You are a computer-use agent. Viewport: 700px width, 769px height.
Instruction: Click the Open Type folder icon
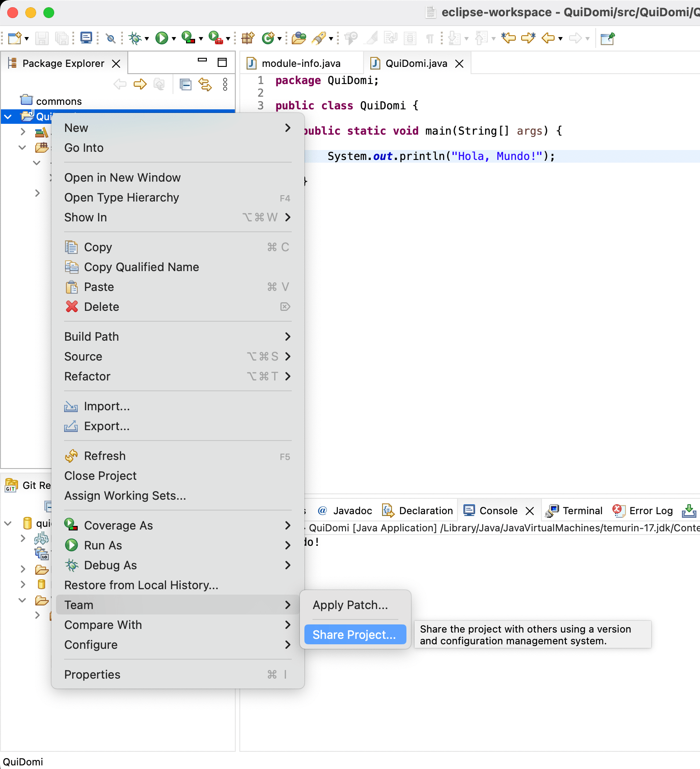(x=299, y=38)
